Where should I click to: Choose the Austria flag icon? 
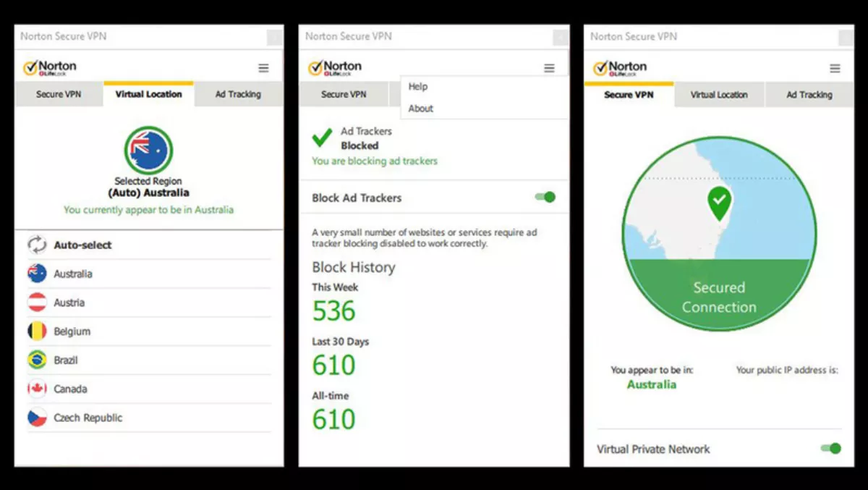point(37,303)
